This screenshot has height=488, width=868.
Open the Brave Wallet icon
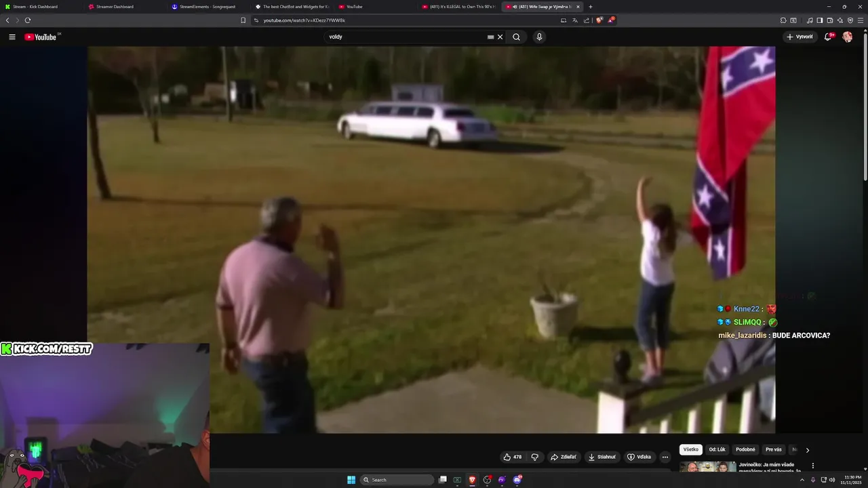(x=830, y=20)
